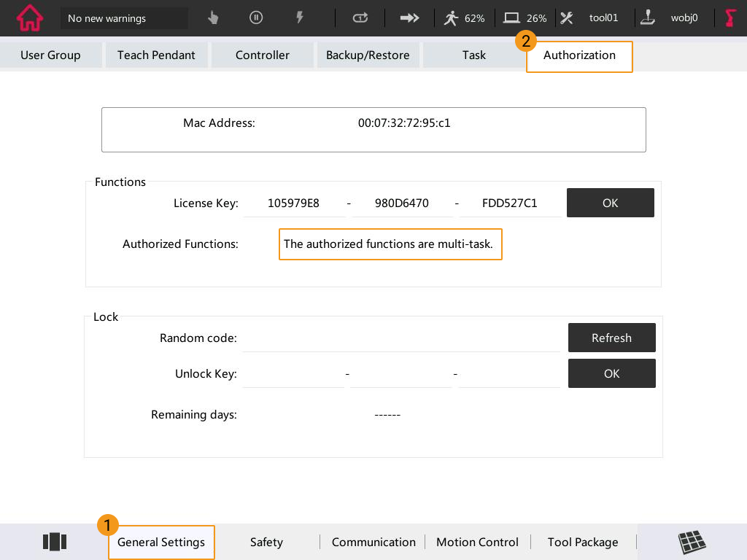Open the running man speed 62% setting
The image size is (747, 560).
coord(464,18)
